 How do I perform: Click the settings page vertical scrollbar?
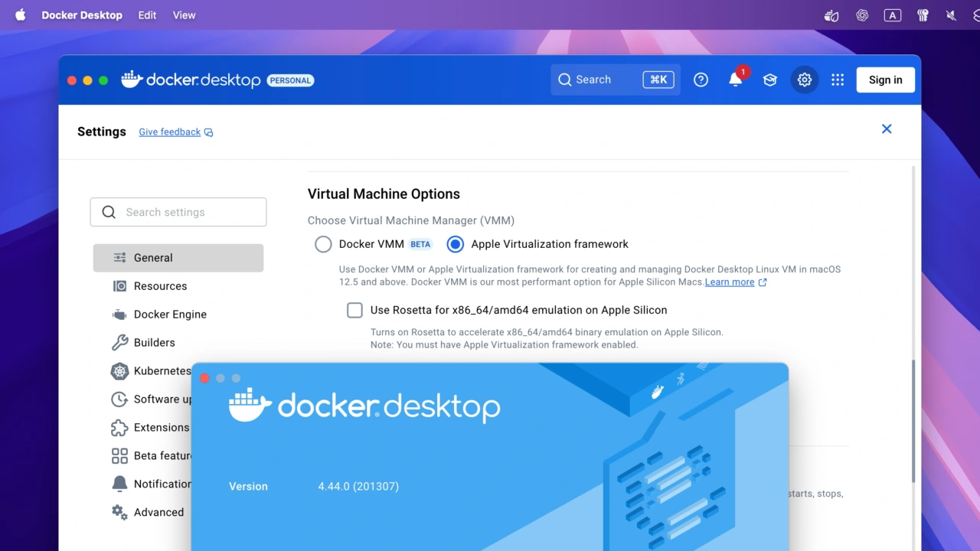[x=913, y=421]
